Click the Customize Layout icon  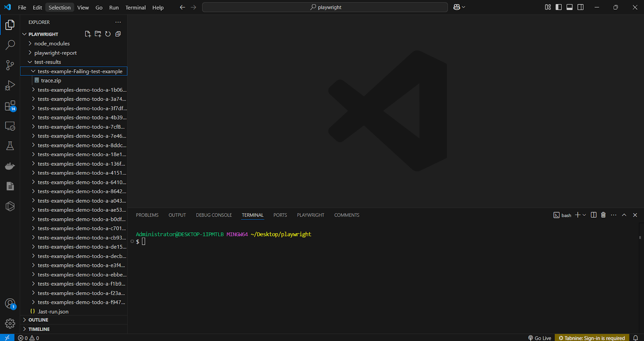coord(548,7)
